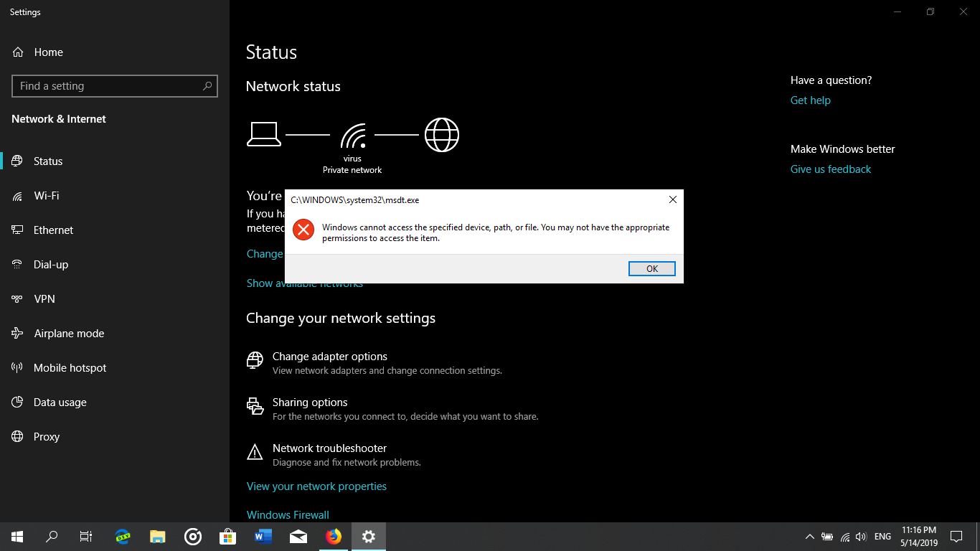This screenshot has width=980, height=551.
Task: Open Word from the taskbar
Action: point(263,537)
